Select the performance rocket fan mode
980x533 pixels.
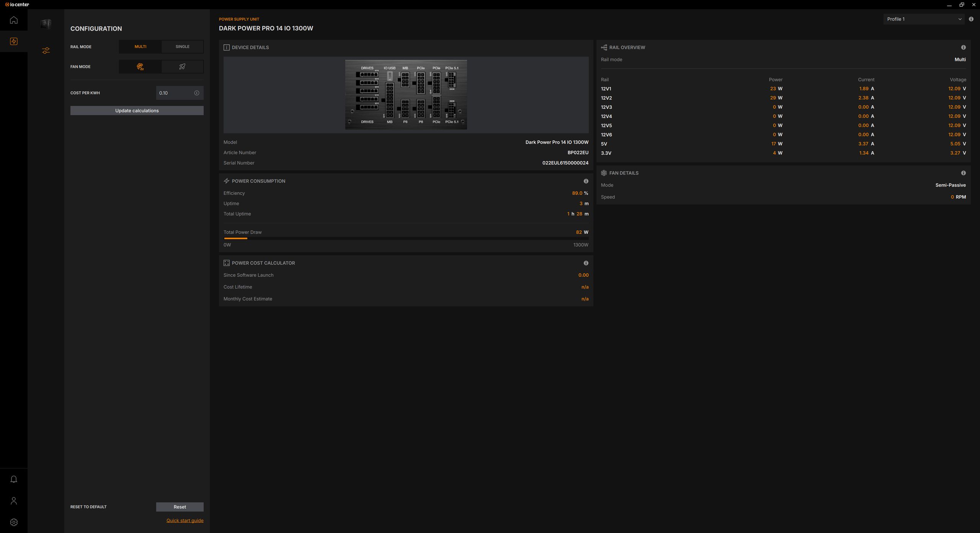(x=182, y=67)
